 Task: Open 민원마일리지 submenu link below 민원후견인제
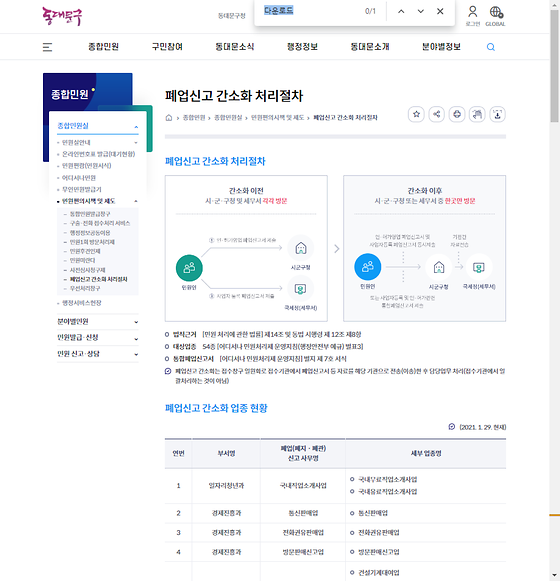click(x=83, y=260)
